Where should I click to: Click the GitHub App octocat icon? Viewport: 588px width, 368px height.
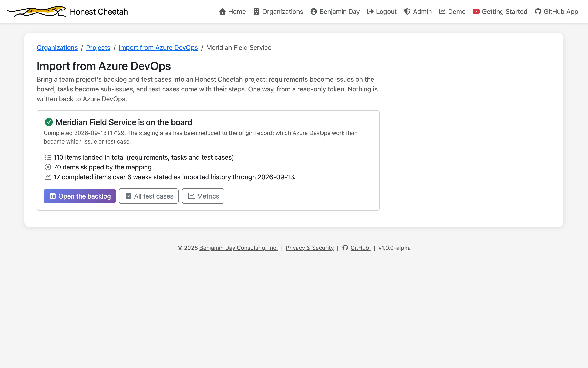click(538, 12)
